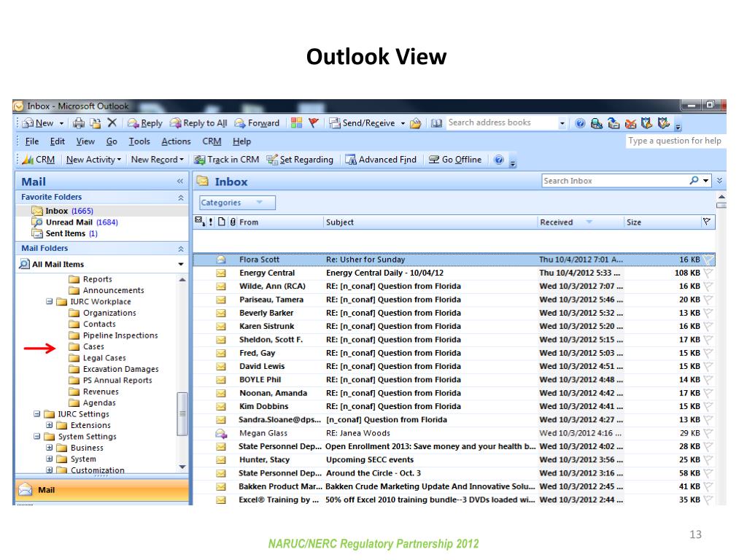Sort messages by the Received column header
The image size is (747, 560).
point(580,222)
